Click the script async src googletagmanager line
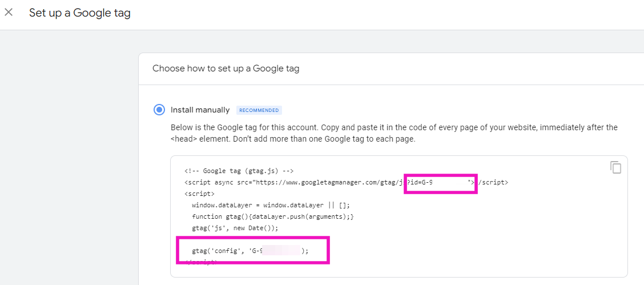 (x=346, y=182)
